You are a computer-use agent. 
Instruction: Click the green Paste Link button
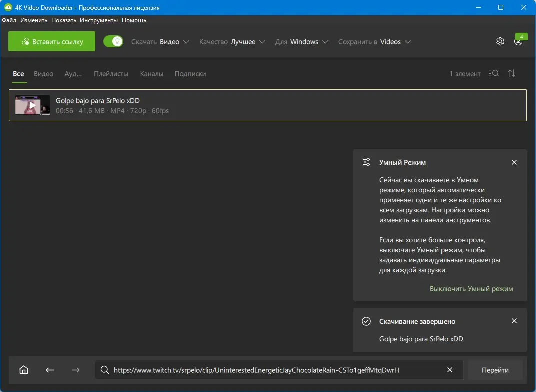(52, 41)
